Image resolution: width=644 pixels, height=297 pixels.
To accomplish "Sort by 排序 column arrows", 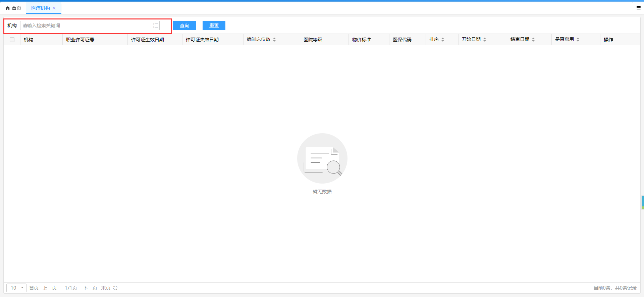I will [x=443, y=40].
